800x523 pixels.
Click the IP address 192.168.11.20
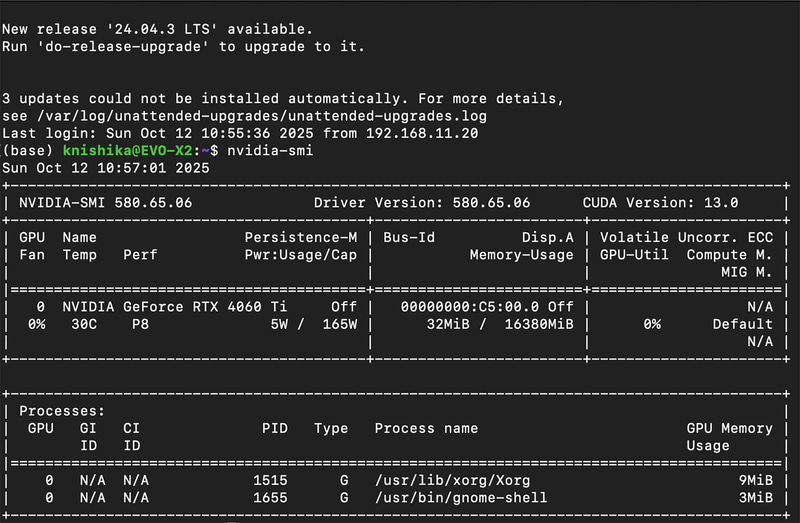(x=422, y=133)
